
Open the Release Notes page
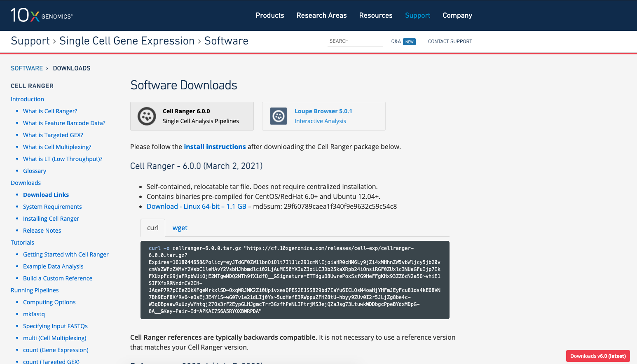pos(42,231)
